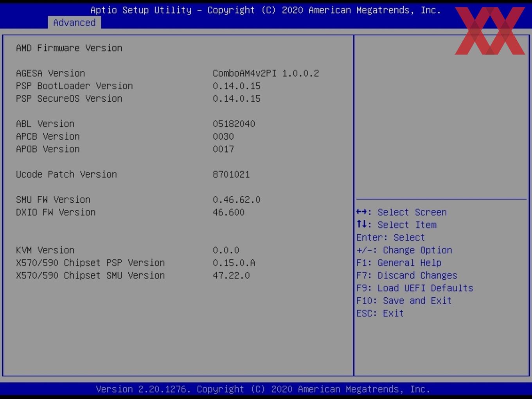This screenshot has width=532, height=399.
Task: Click the KVM value 0.0.0
Action: [x=226, y=250]
